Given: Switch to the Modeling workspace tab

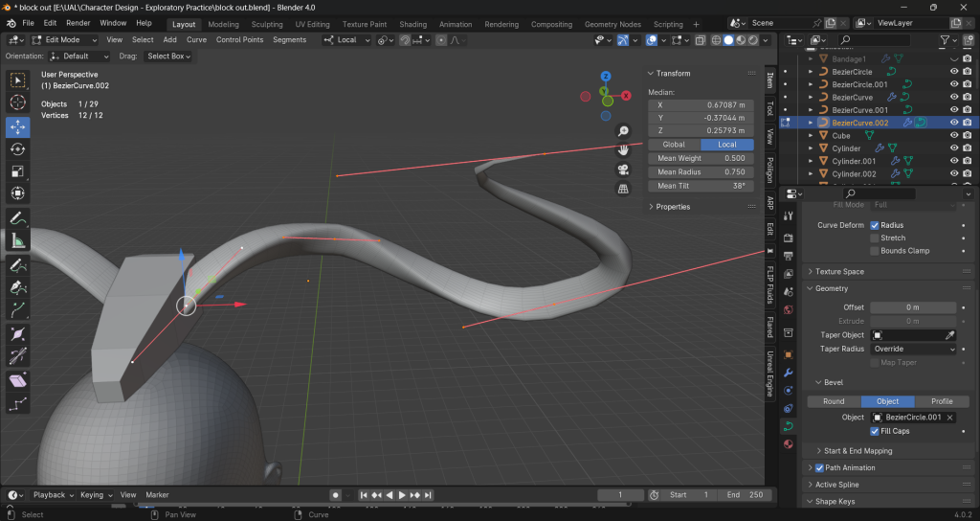Looking at the screenshot, I should [x=223, y=24].
